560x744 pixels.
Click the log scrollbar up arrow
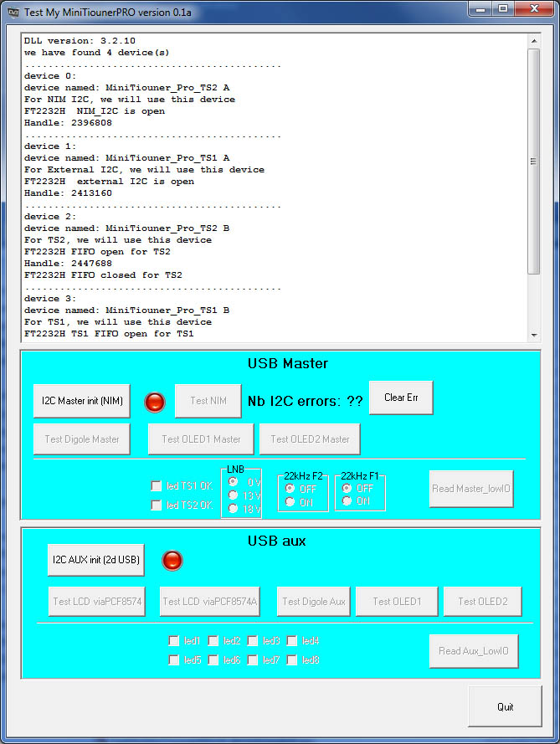(x=534, y=41)
